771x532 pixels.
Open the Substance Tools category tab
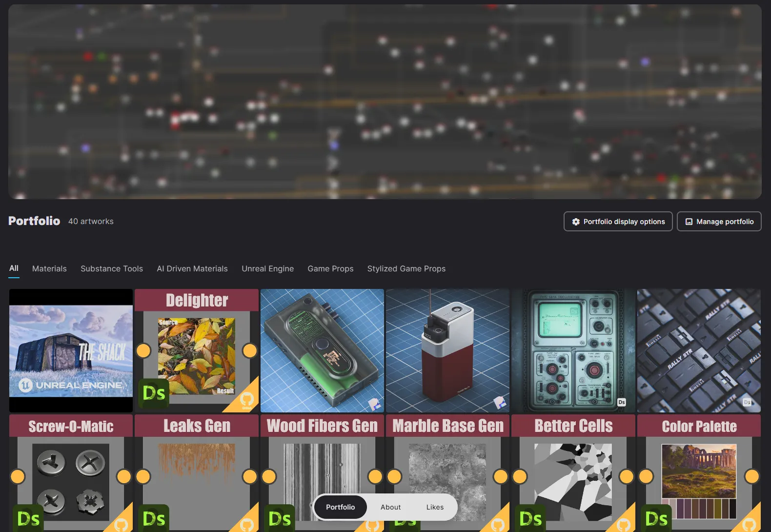click(x=112, y=268)
